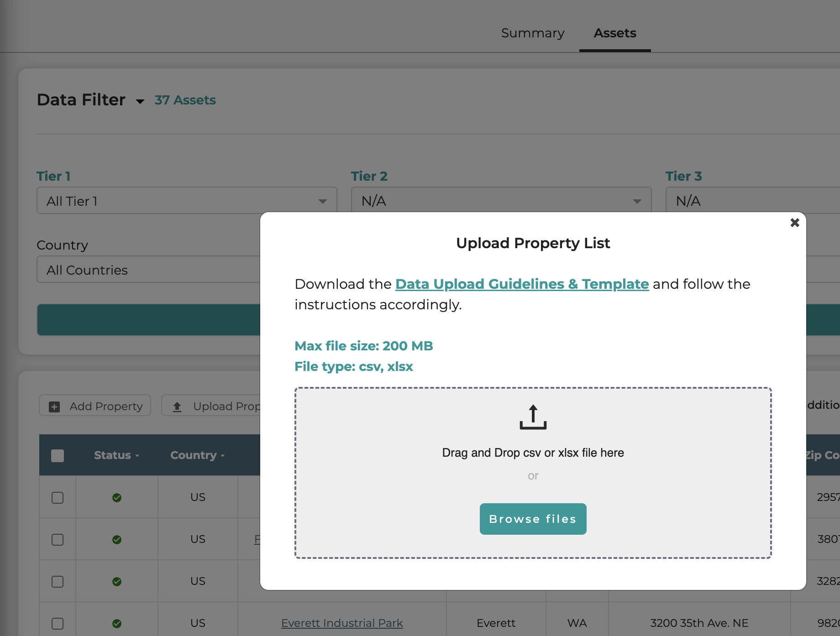
Task: Click the plus icon on Add Property
Action: pos(54,407)
